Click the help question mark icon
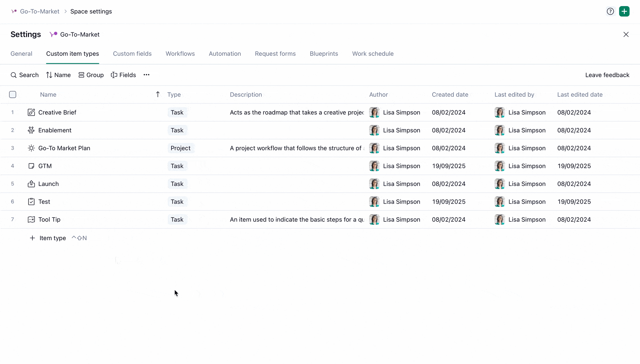640x364 pixels. [x=610, y=11]
